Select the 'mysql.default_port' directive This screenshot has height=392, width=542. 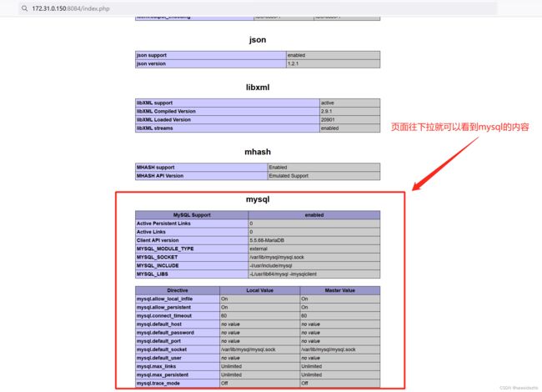pos(178,341)
